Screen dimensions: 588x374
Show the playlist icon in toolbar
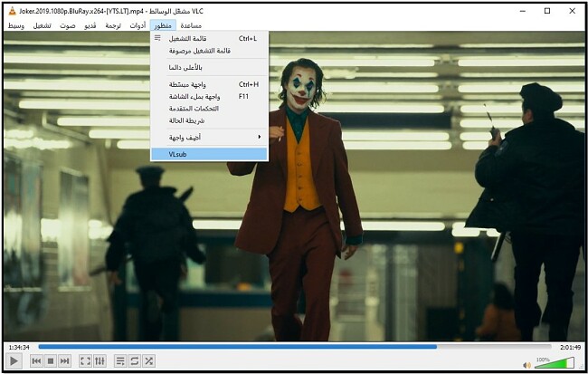120,361
